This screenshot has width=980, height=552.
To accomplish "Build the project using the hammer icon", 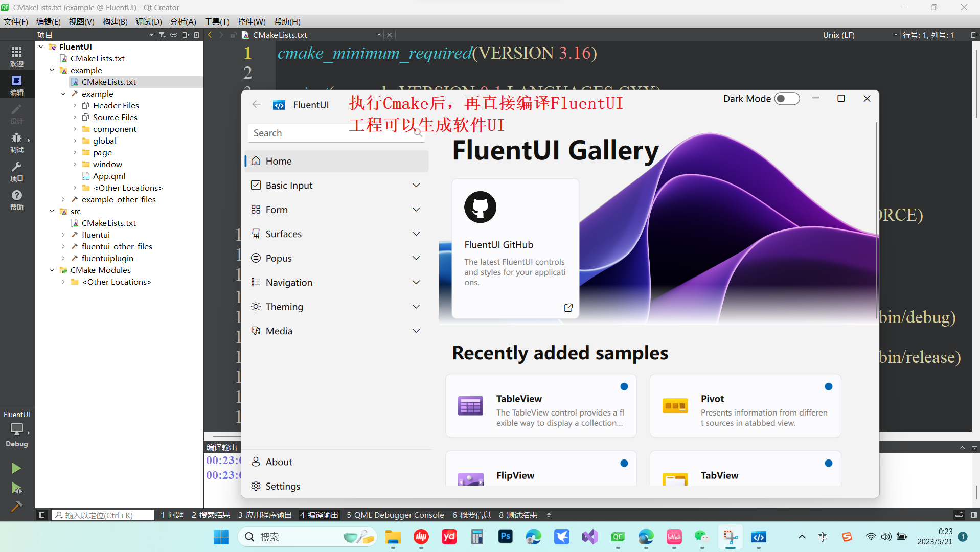I will 17,507.
